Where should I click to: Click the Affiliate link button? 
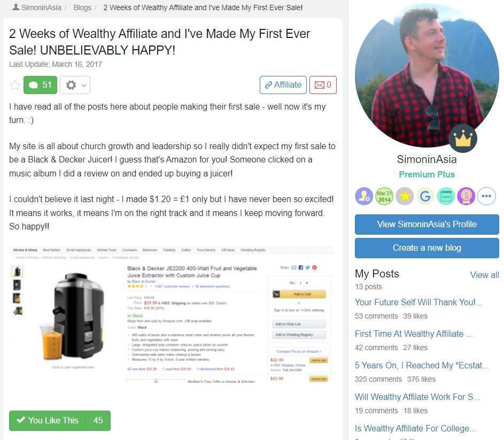pyautogui.click(x=283, y=85)
